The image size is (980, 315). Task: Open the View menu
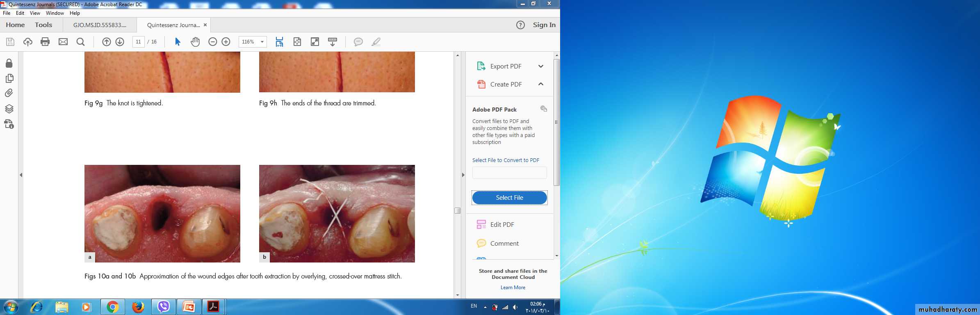pyautogui.click(x=35, y=13)
